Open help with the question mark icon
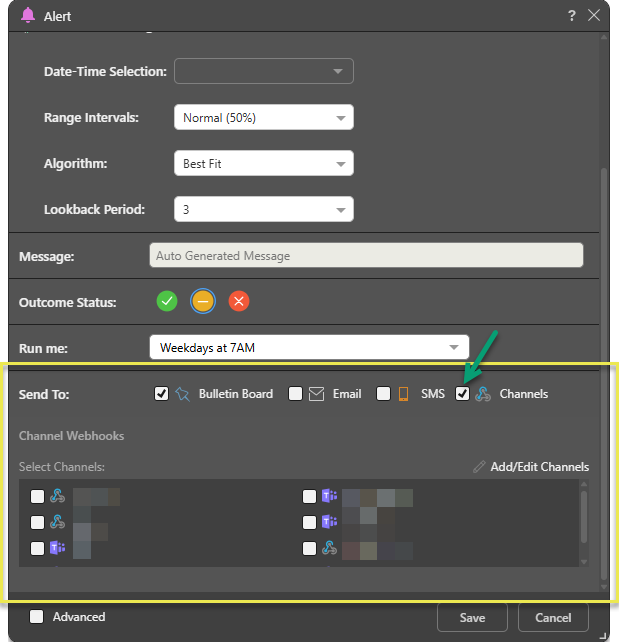 click(571, 15)
